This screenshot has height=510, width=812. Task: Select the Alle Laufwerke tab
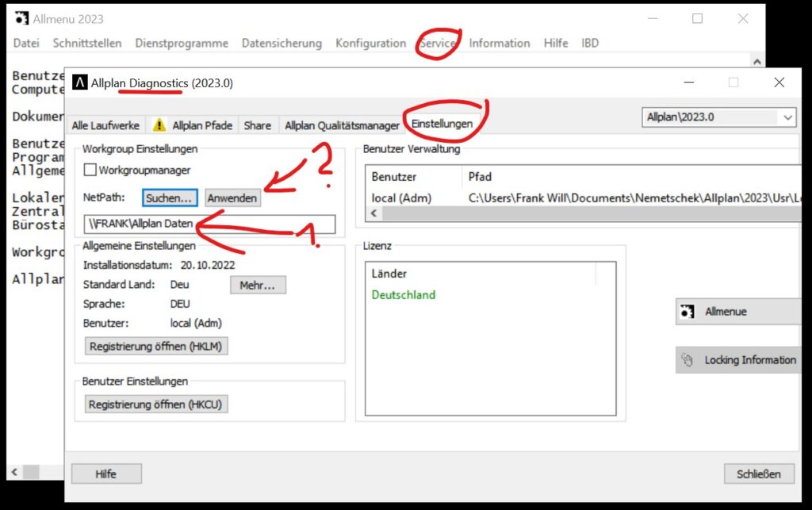point(105,125)
